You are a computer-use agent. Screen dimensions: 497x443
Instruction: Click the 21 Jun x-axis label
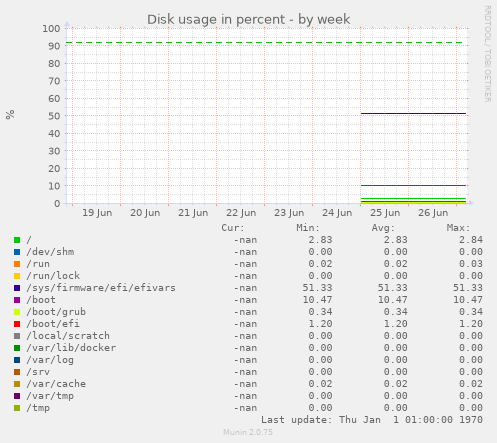193,213
